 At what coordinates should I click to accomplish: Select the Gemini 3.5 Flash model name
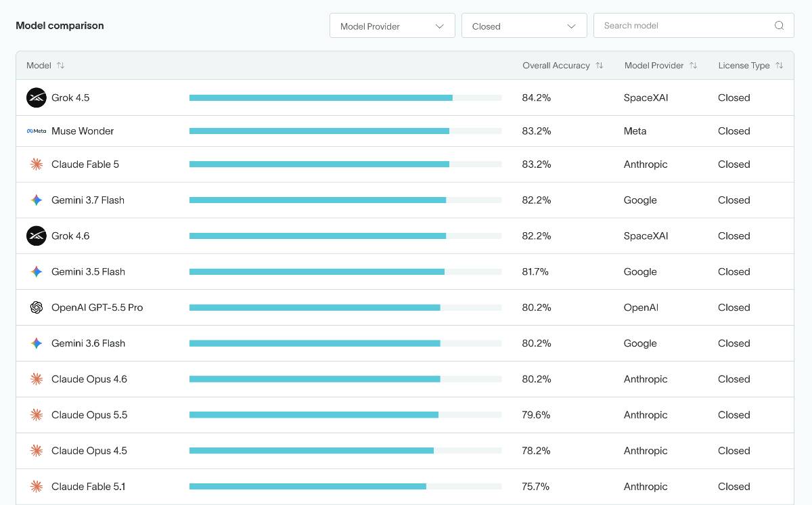88,271
